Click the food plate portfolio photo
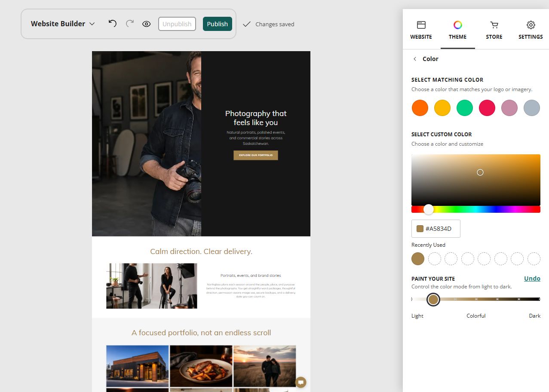549x392 pixels. [201, 366]
